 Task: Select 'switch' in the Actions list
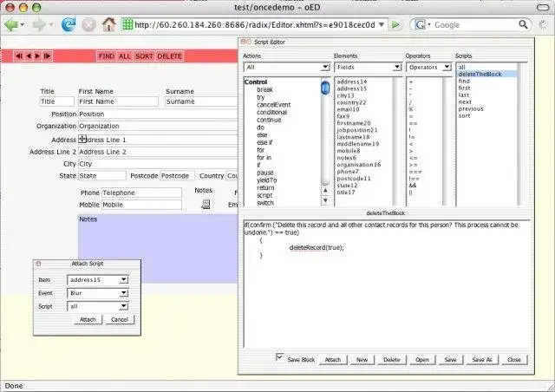(x=265, y=203)
